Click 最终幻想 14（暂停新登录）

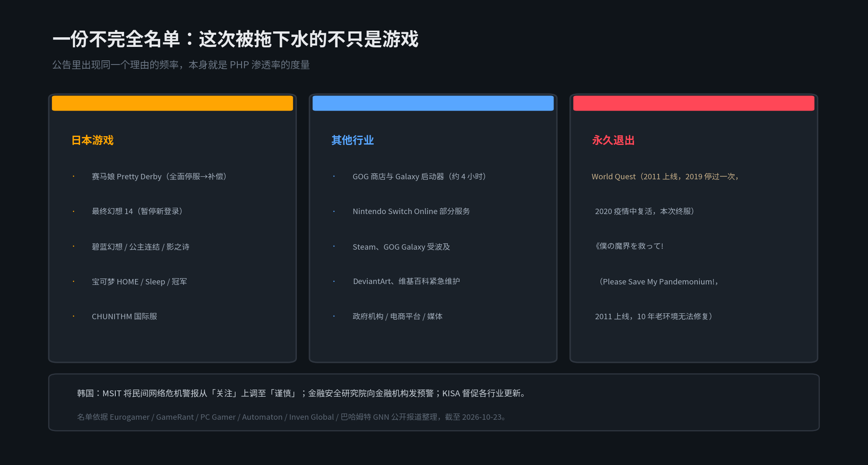137,211
